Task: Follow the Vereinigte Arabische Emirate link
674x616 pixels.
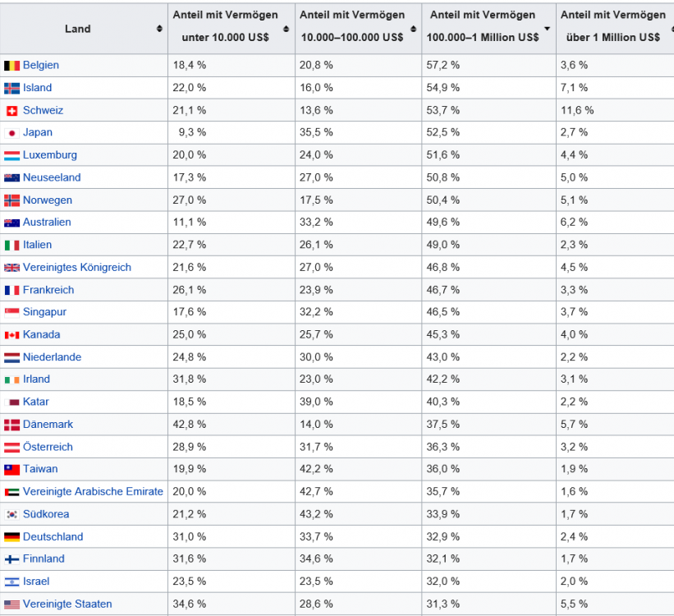Action: pyautogui.click(x=93, y=492)
